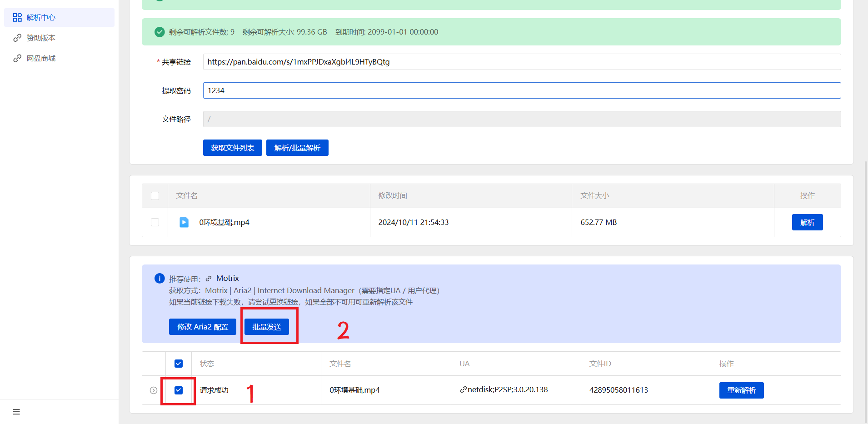Image resolution: width=868 pixels, height=424 pixels.
Task: Click the link icon beside 赞助版本
Action: tap(17, 38)
